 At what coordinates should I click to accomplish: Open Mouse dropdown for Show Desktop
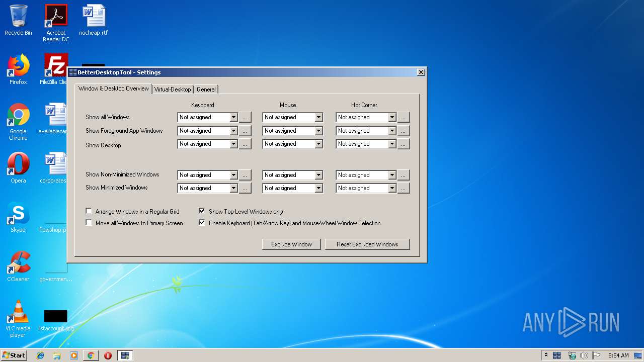tap(318, 144)
